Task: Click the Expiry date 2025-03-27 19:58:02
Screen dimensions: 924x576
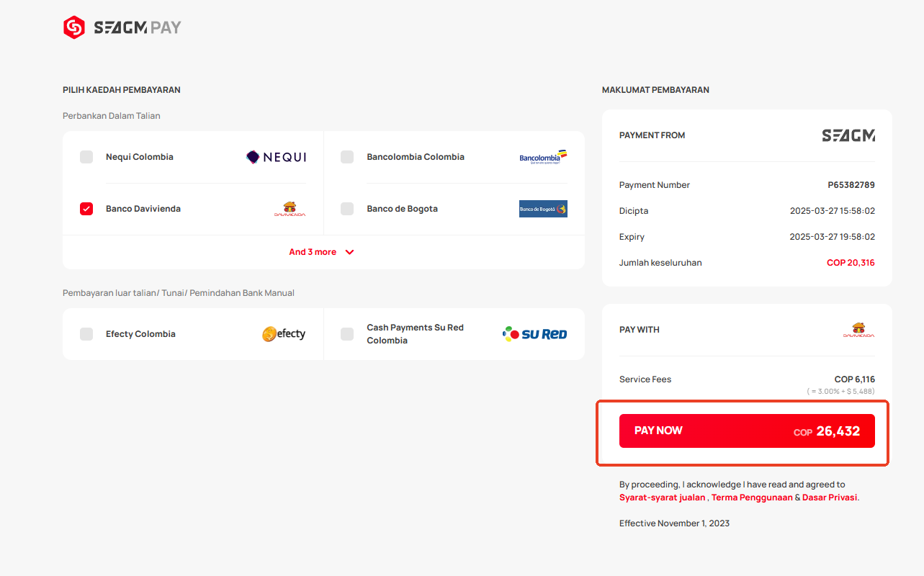Action: click(x=833, y=237)
